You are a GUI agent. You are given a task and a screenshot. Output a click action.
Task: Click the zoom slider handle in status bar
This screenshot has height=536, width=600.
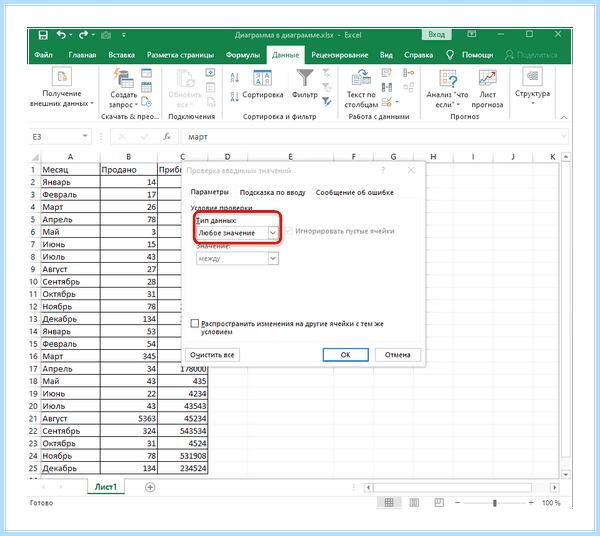pyautogui.click(x=495, y=503)
